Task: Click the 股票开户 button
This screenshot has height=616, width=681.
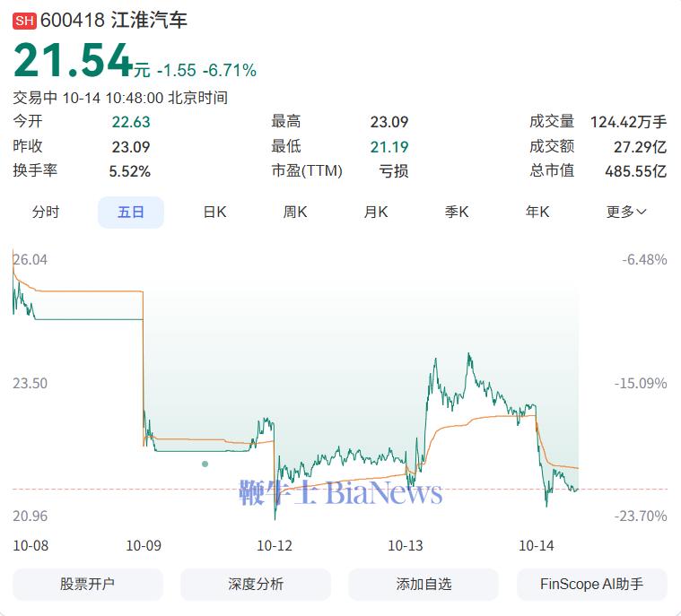Action: coord(88,584)
